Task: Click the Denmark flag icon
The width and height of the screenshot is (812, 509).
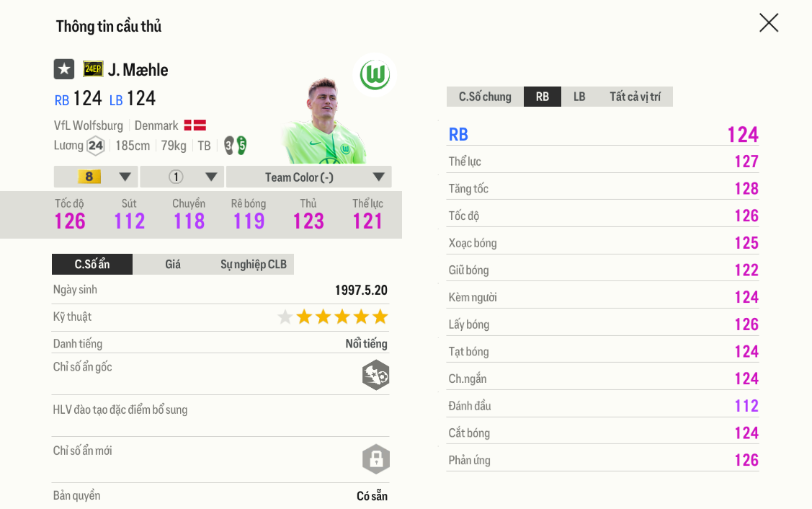Action: [x=195, y=125]
